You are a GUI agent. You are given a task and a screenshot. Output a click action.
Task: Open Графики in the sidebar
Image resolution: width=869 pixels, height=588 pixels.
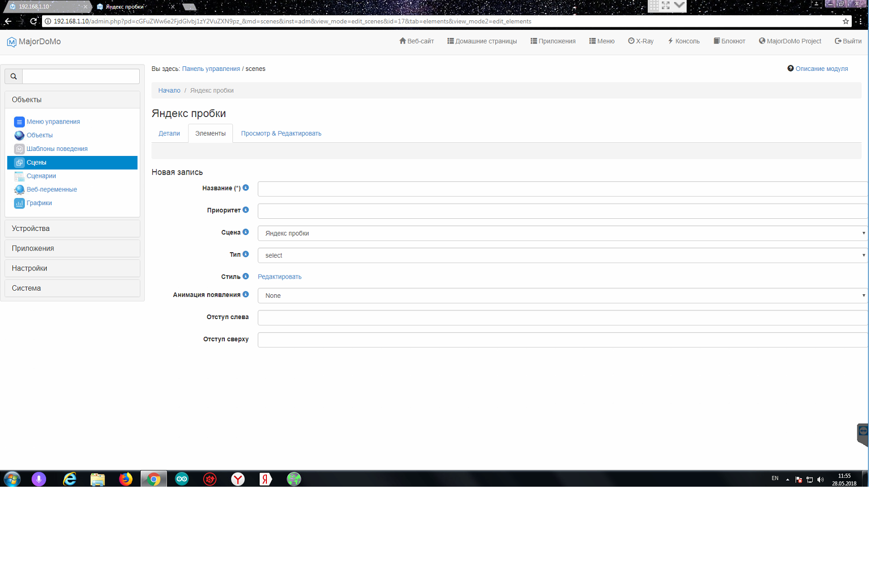[39, 203]
